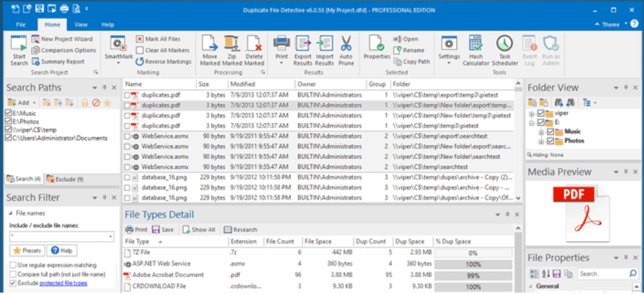Toggle Exclude protected file types checkbox

13,283
